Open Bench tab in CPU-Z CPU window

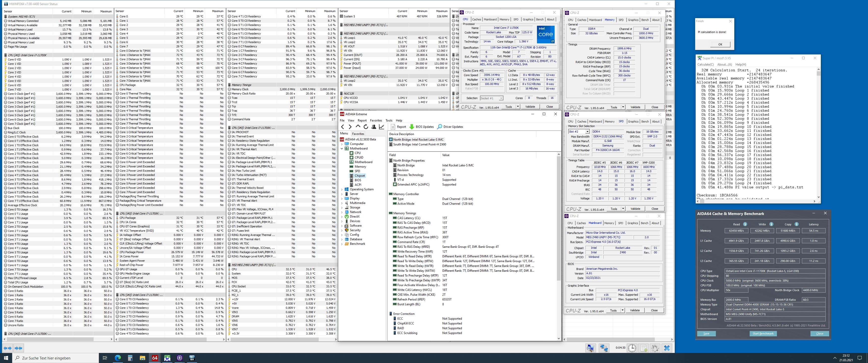click(539, 19)
